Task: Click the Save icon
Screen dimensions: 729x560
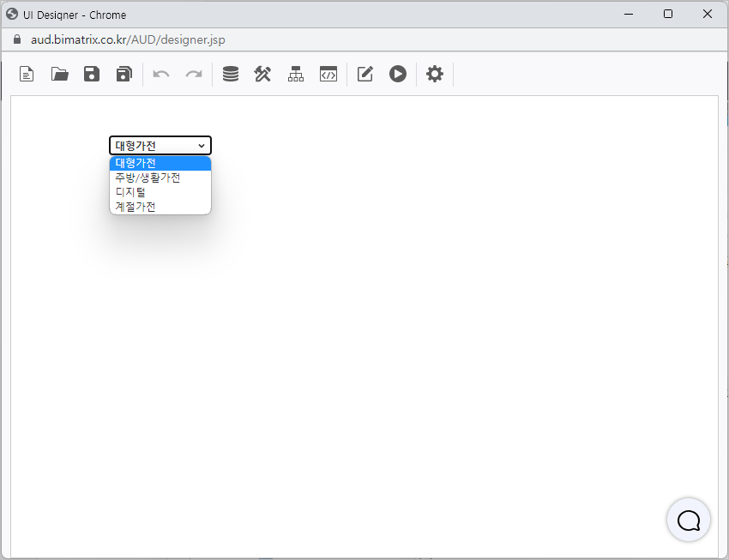Action: 92,75
